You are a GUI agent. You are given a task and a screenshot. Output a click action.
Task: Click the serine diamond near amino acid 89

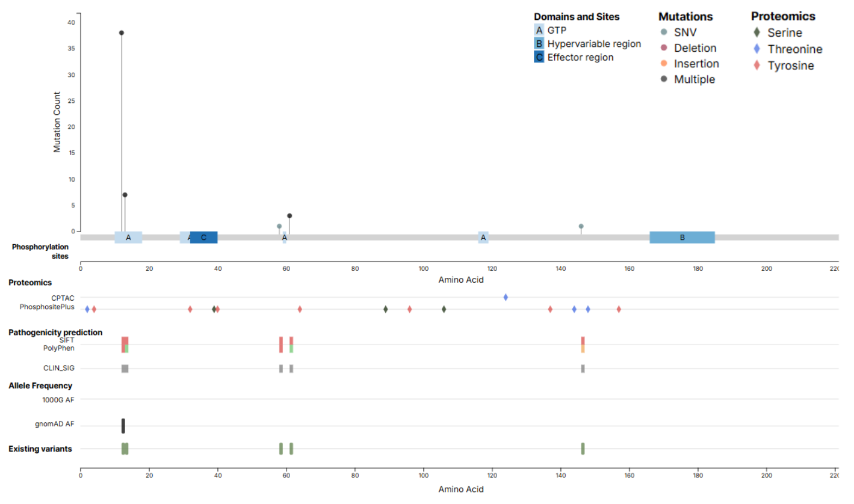386,309
